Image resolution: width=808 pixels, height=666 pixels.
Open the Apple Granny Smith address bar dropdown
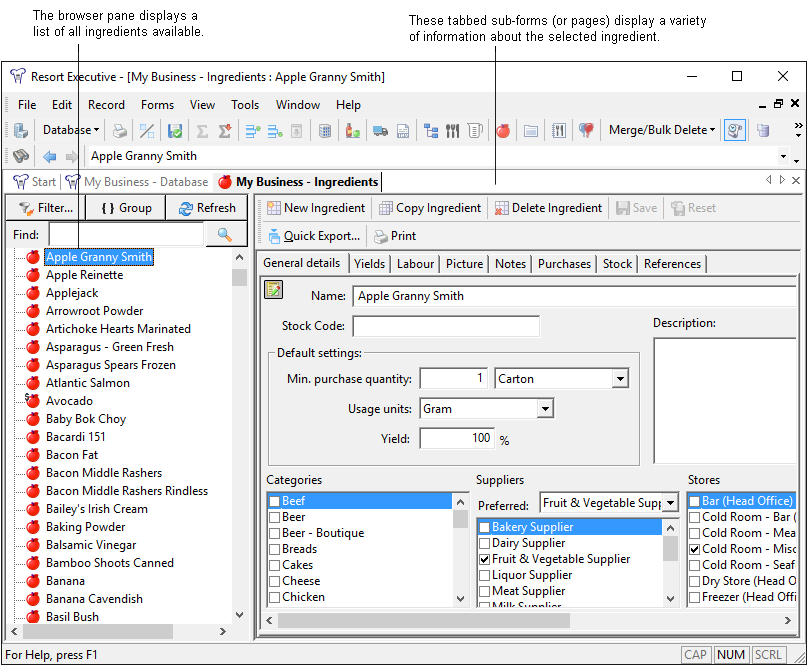(x=783, y=156)
